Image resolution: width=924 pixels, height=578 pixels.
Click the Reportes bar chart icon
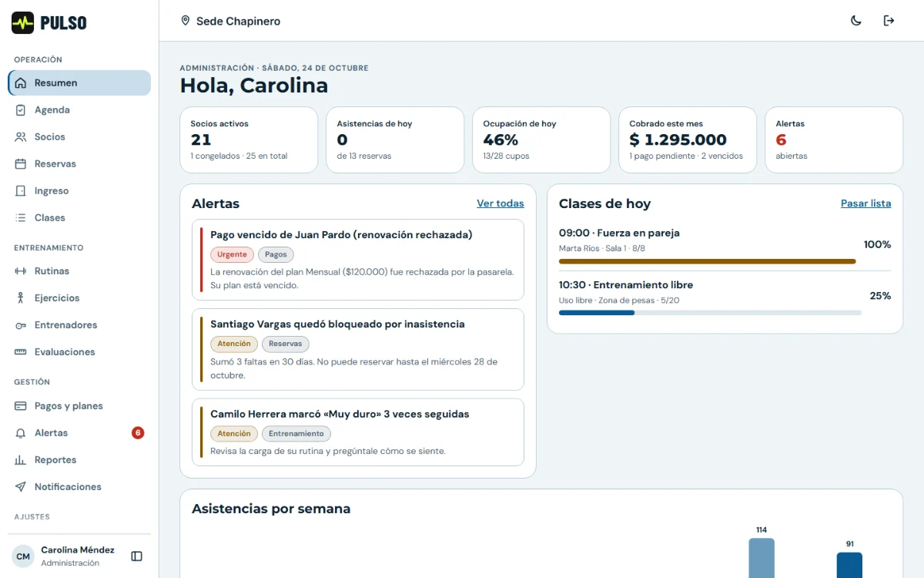(x=21, y=460)
